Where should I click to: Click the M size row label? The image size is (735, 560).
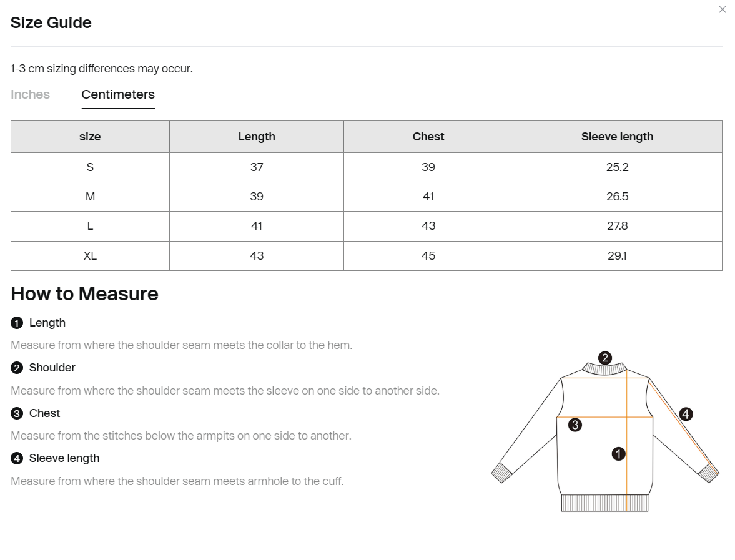[x=90, y=197]
